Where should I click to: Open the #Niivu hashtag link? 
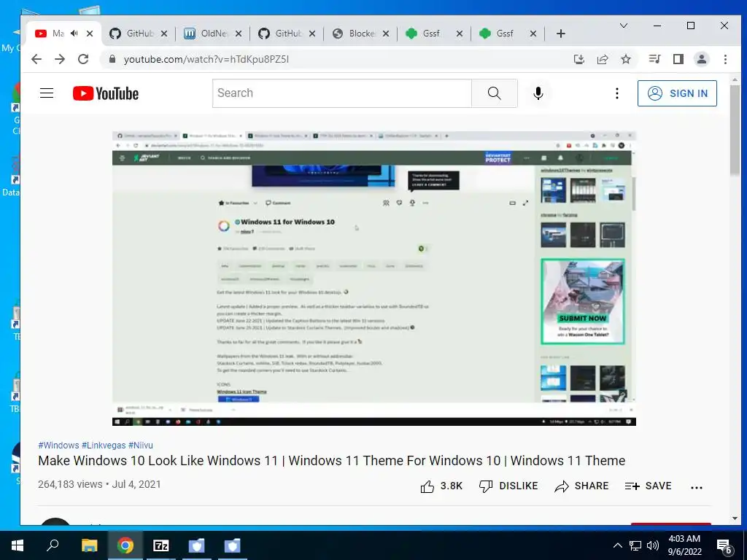[x=141, y=446]
